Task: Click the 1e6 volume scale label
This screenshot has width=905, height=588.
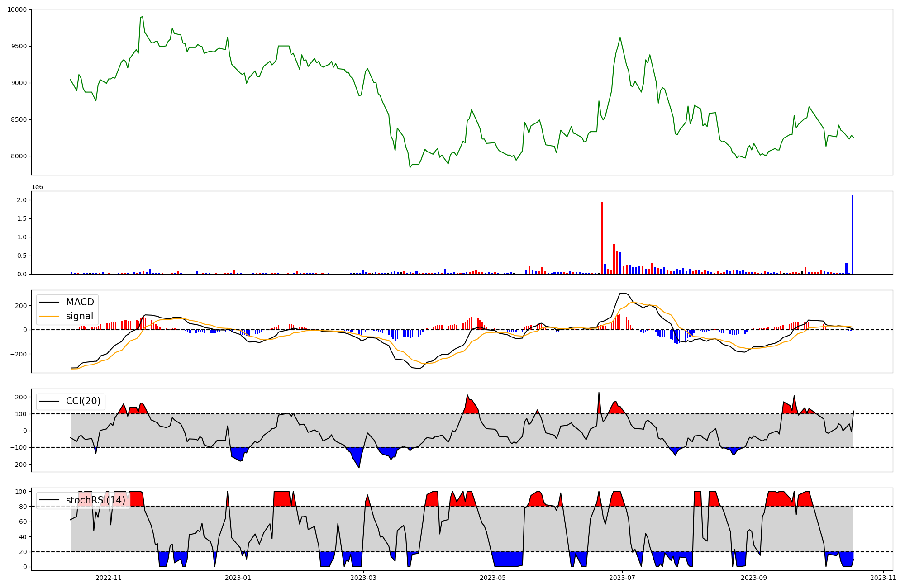Action: [x=37, y=187]
